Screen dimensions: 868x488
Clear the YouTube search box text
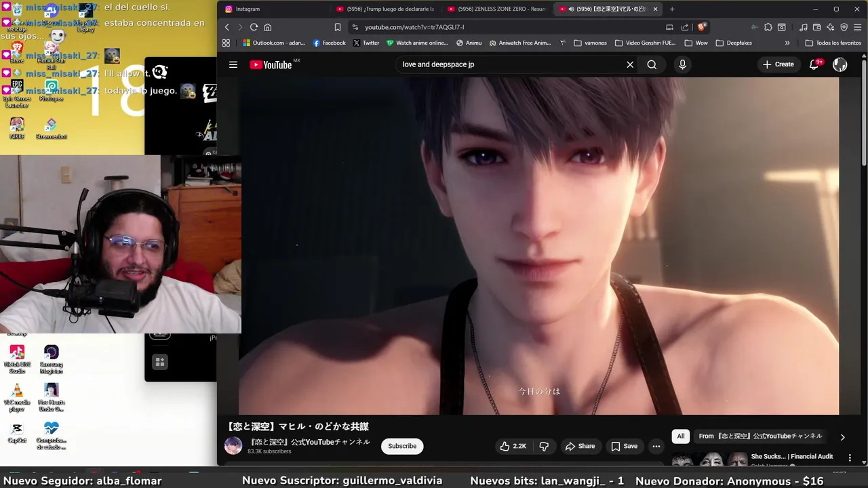point(630,64)
